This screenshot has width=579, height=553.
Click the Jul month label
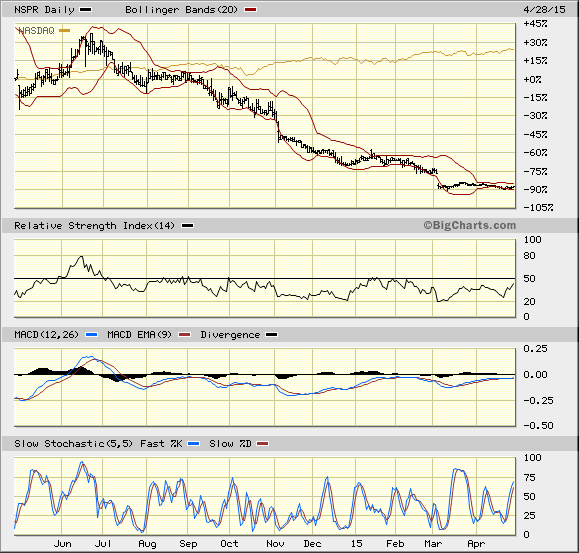(x=103, y=544)
